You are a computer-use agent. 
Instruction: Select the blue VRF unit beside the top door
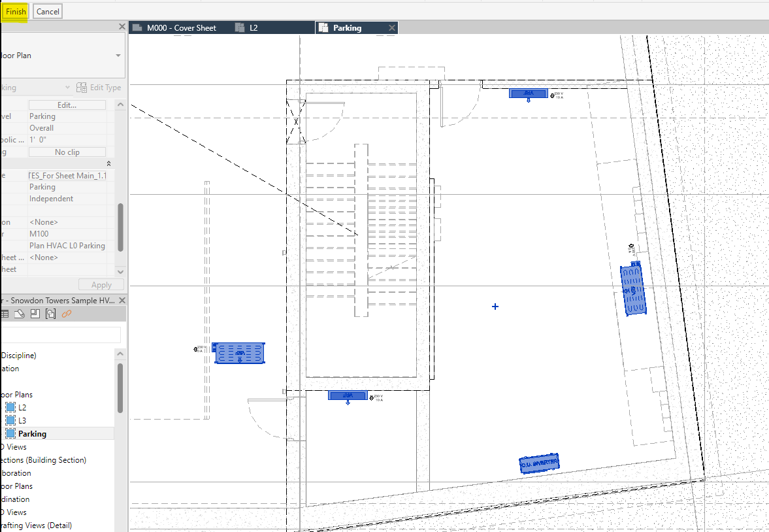528,93
